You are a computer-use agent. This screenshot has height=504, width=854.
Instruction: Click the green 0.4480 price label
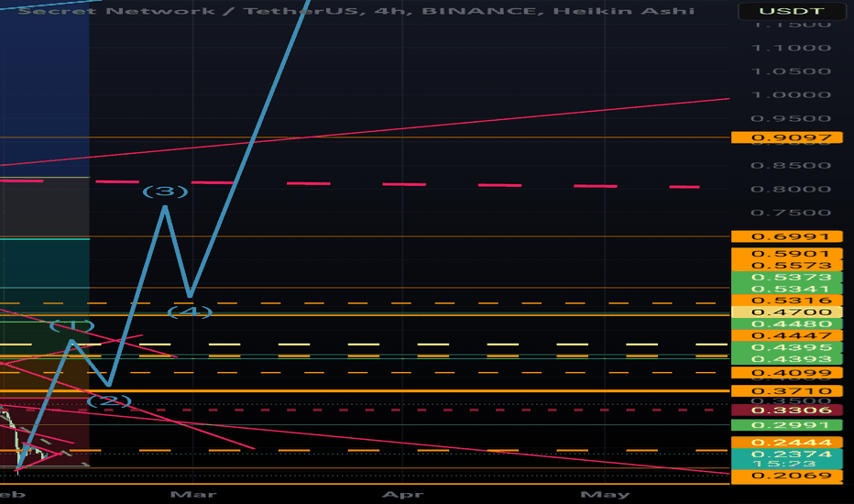[x=787, y=324]
